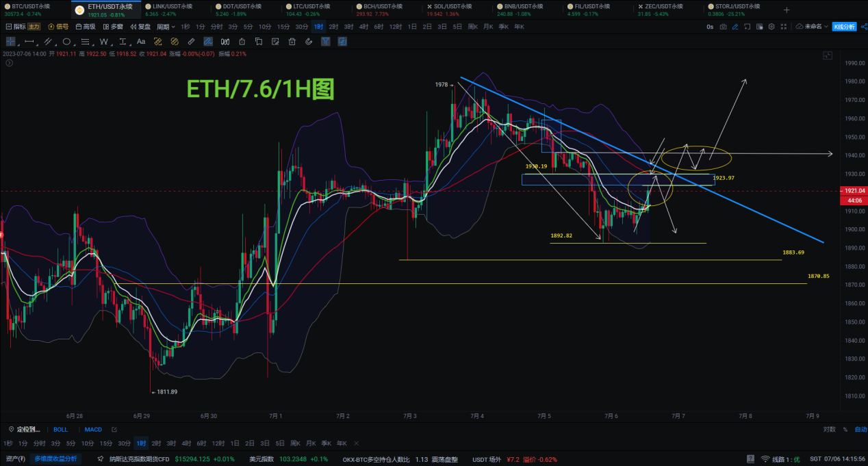
Task: Select the parallel channel drawing tool
Action: pyautogui.click(x=47, y=42)
